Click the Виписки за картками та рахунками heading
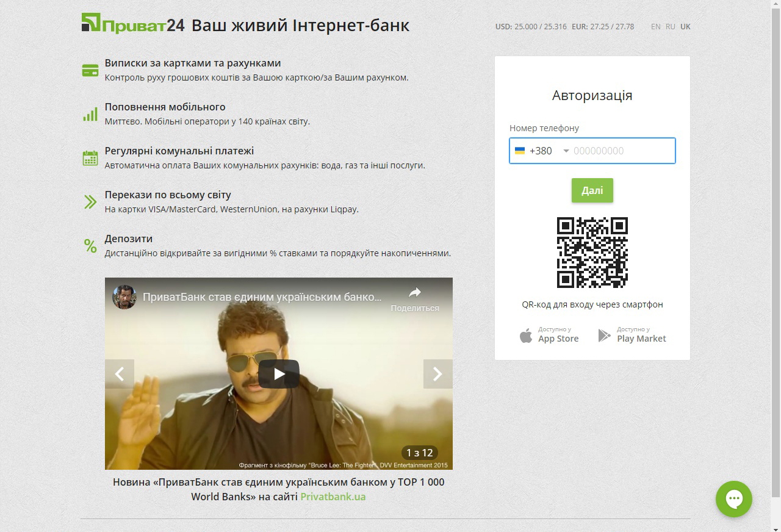 193,63
